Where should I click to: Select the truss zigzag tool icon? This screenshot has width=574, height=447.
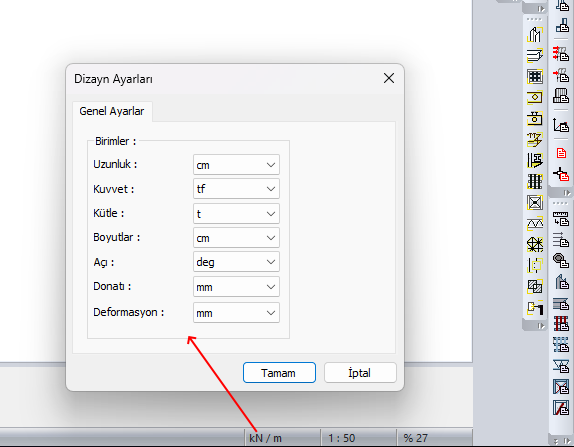click(534, 223)
